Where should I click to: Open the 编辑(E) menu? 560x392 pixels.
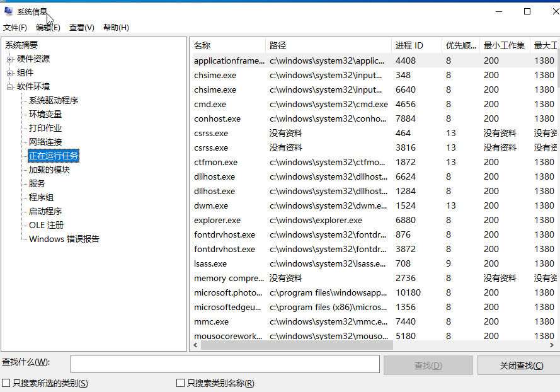48,28
